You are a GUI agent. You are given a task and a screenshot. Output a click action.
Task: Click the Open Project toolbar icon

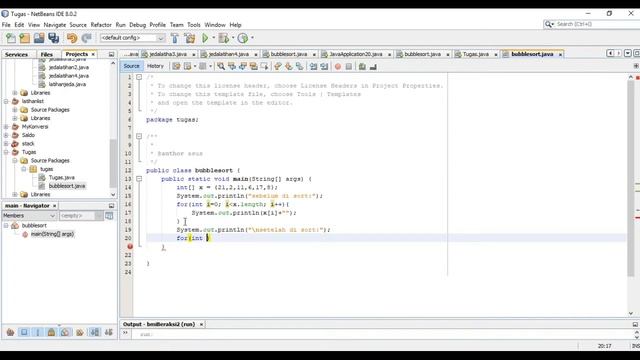pyautogui.click(x=39, y=38)
